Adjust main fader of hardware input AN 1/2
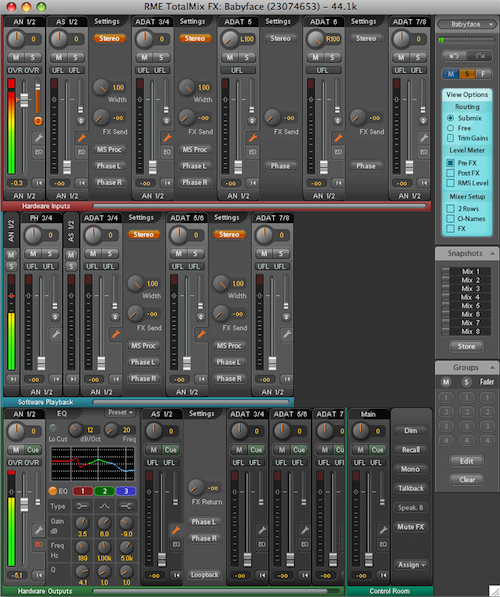The width and height of the screenshot is (500, 597). [24, 100]
